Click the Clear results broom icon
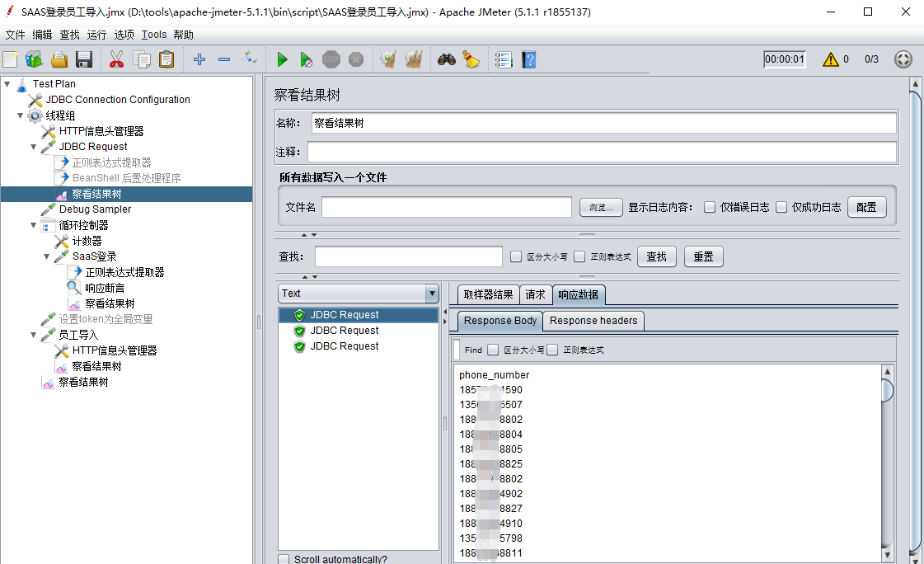Viewport: 924px width, 564px height. [x=387, y=59]
